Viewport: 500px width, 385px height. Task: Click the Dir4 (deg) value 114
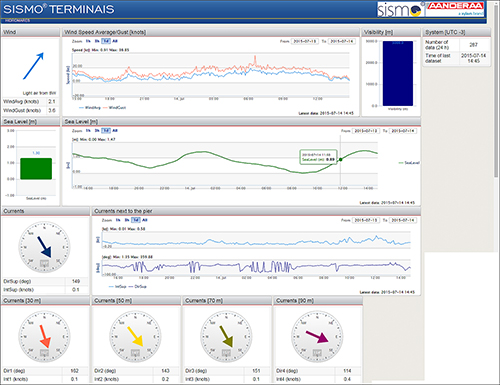(347, 371)
